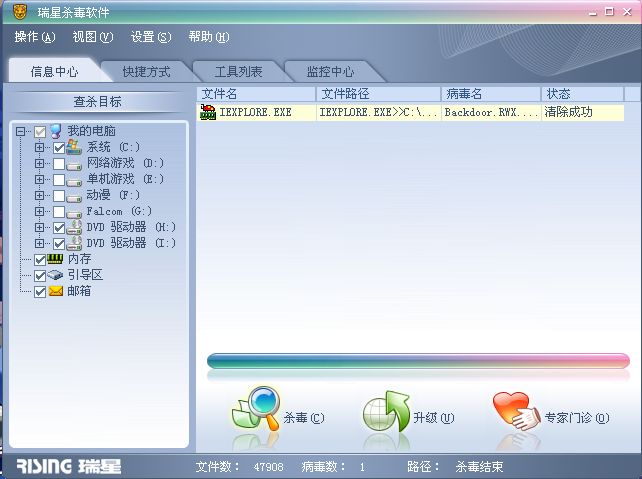Click the IEXPLORE.EXE>>C:\ file path cell

click(379, 112)
